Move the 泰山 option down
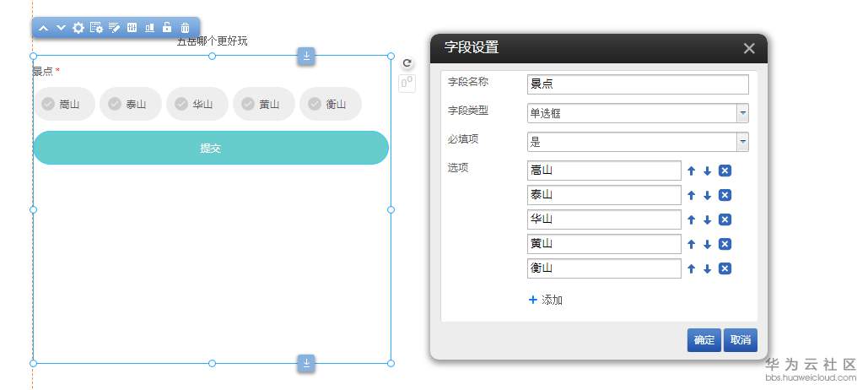The width and height of the screenshot is (868, 390). click(707, 195)
